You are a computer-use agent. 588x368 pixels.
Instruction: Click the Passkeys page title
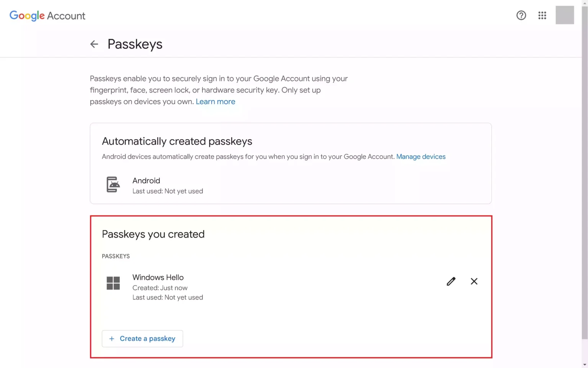[x=135, y=44]
